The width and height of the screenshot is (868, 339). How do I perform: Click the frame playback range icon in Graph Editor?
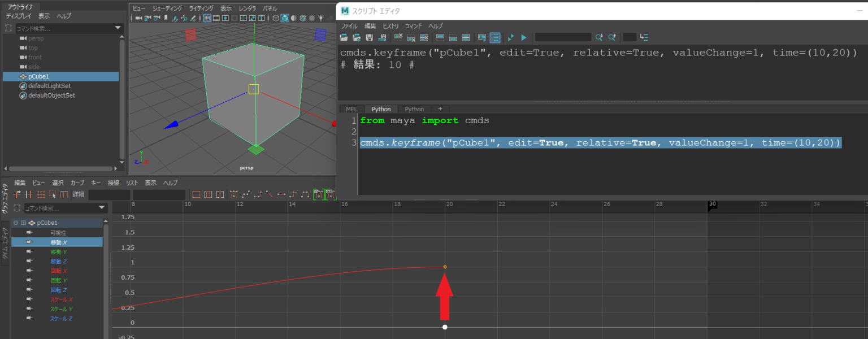[207, 194]
